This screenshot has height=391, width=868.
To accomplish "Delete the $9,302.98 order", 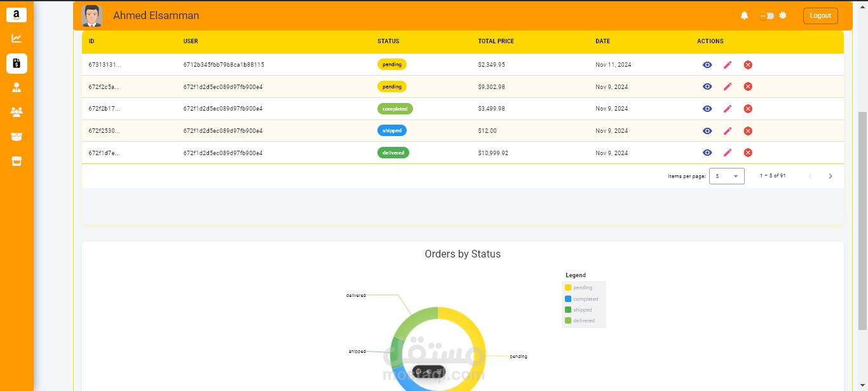I will tap(748, 86).
